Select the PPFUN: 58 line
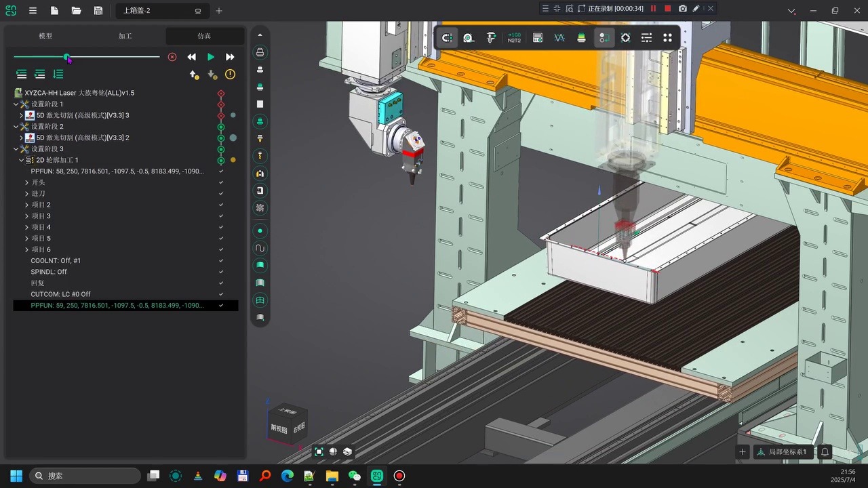 [117, 171]
